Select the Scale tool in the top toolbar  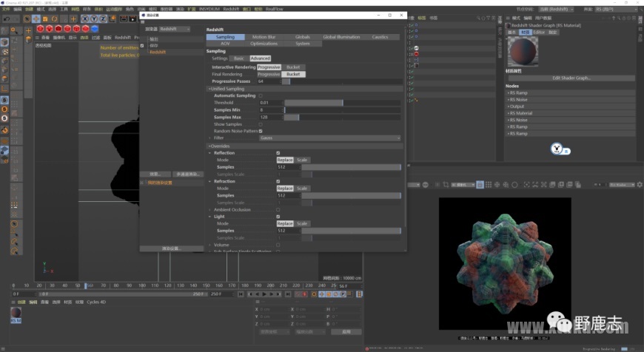pyautogui.click(x=45, y=19)
